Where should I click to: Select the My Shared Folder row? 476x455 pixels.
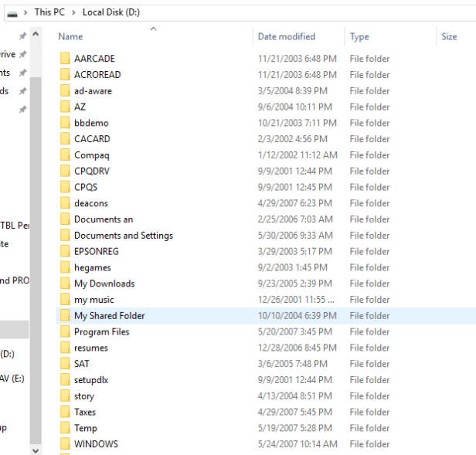tap(109, 316)
